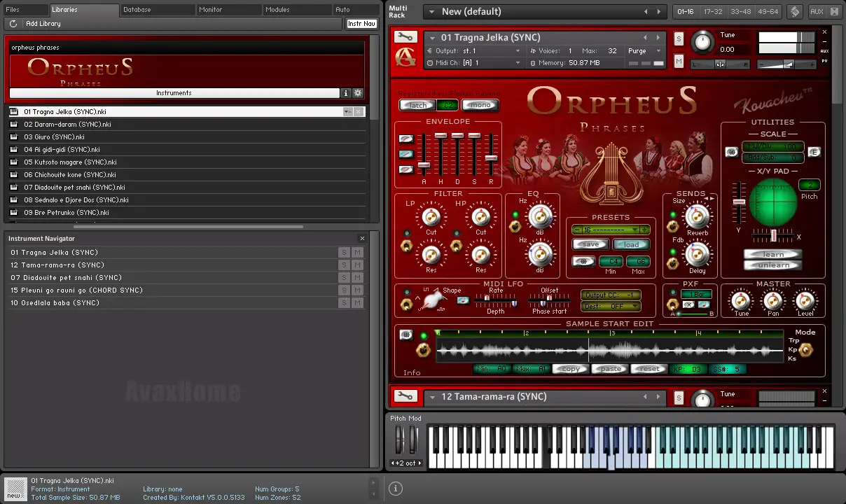Click the Scale E button icon
Screen dimensions: 846x504
click(814, 152)
